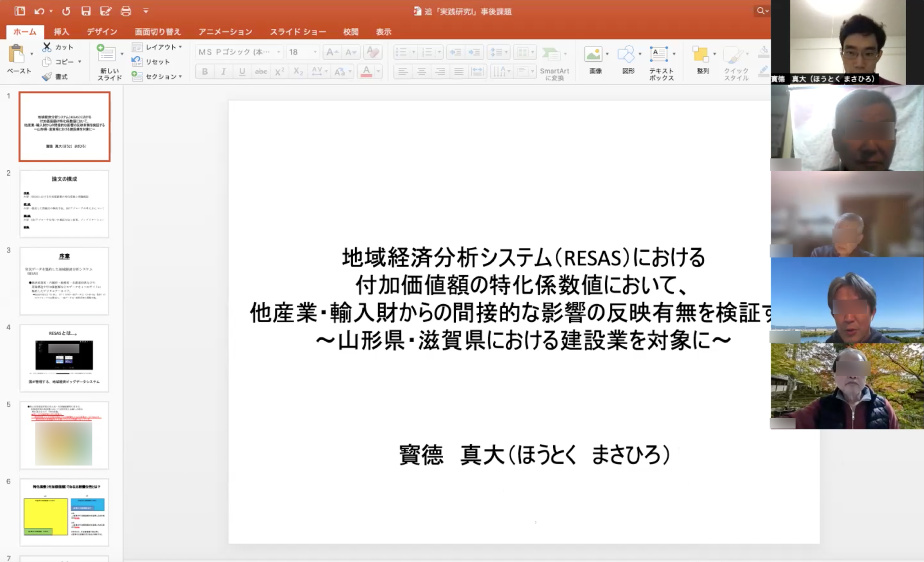Screen dimensions: 924x562
Task: Select the slide 4 RESAS thumbnail
Action: (64, 358)
